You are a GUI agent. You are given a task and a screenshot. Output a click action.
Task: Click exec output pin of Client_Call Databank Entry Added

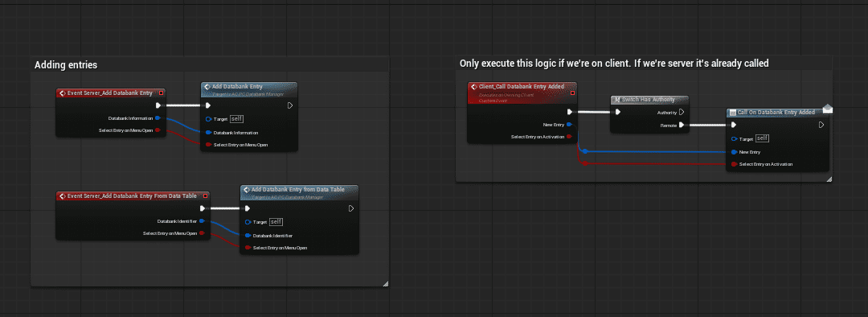(570, 112)
